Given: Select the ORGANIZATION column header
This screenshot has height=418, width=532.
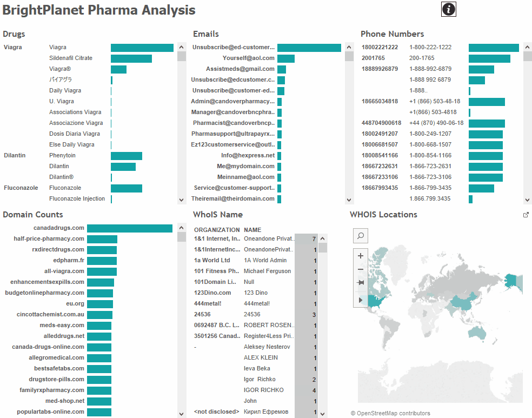Looking at the screenshot, I should pyautogui.click(x=217, y=230).
